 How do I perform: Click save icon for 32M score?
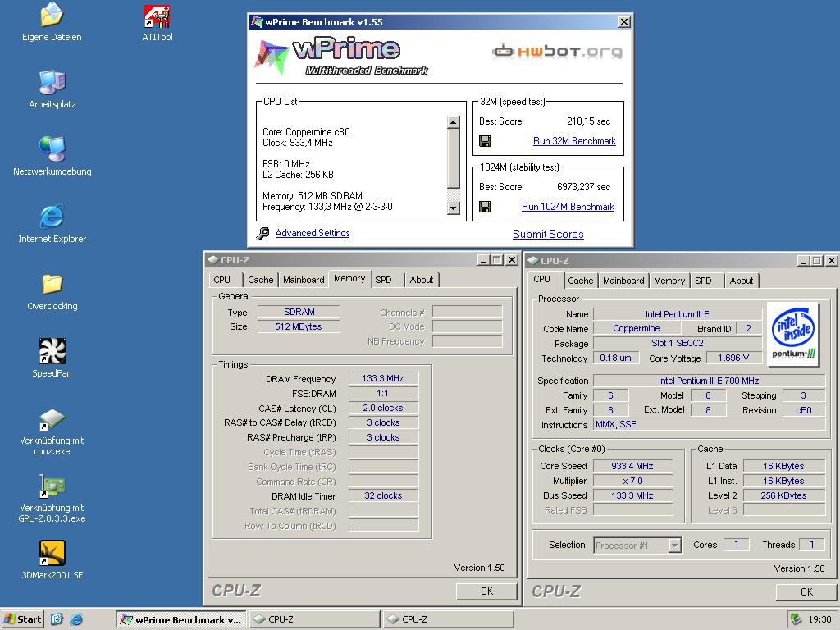pos(485,141)
